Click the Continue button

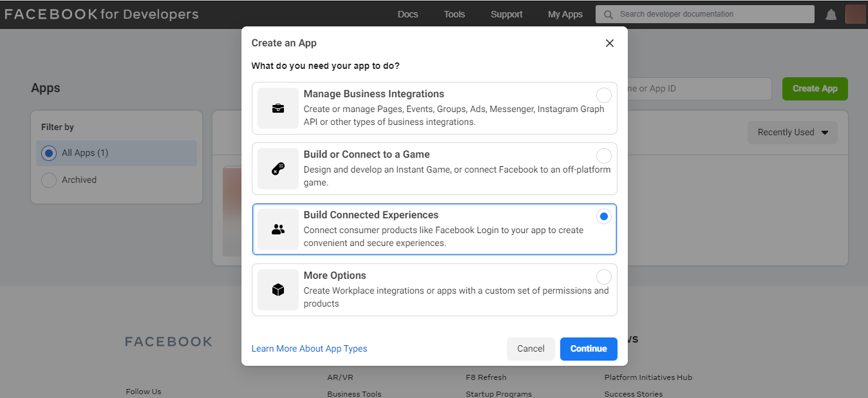[589, 348]
